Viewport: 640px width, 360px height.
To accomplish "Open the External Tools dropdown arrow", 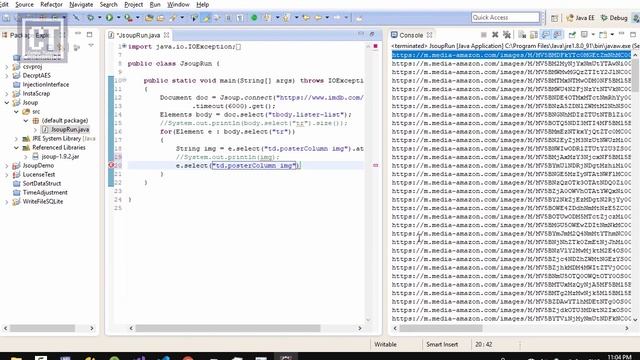I will [138, 18].
